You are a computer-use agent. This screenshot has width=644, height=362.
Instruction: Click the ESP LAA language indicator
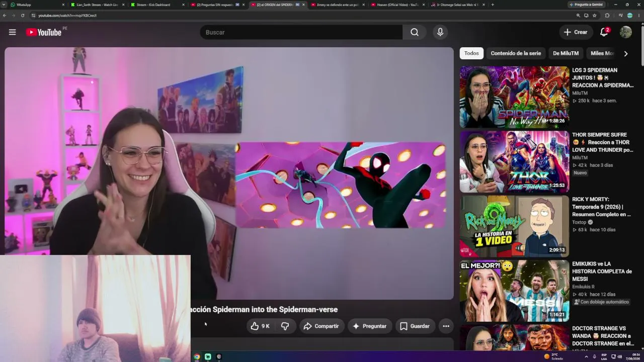[x=604, y=356]
